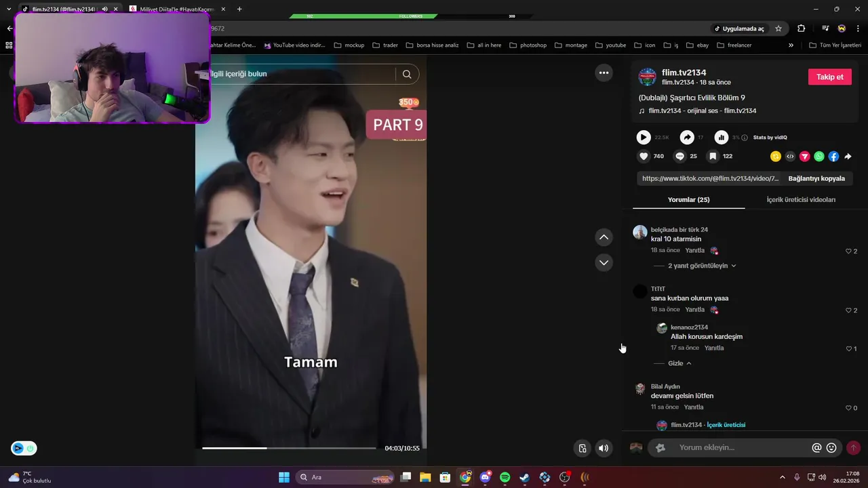
Task: Seek in the video progress bar
Action: 289,448
